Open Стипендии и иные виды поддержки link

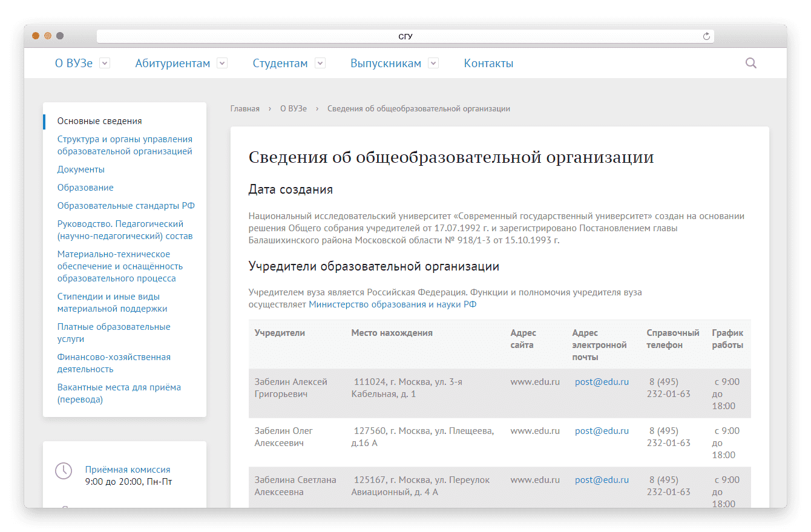click(113, 303)
